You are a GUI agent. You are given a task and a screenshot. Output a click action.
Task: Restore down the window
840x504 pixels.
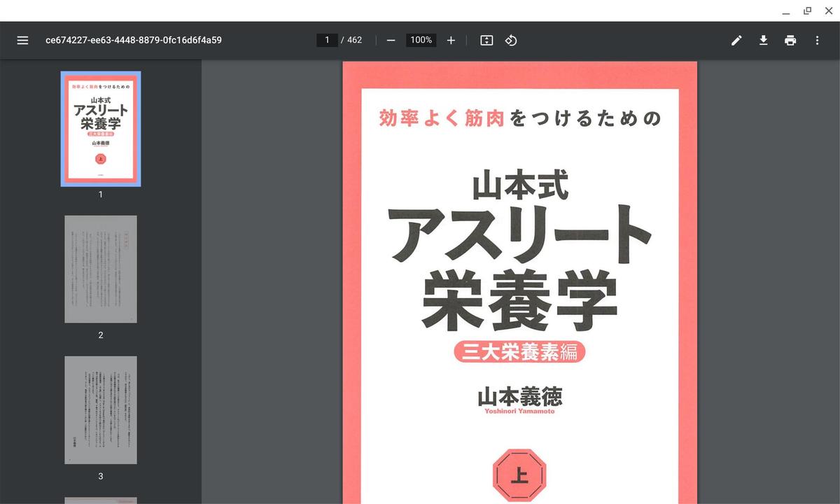pos(807,10)
